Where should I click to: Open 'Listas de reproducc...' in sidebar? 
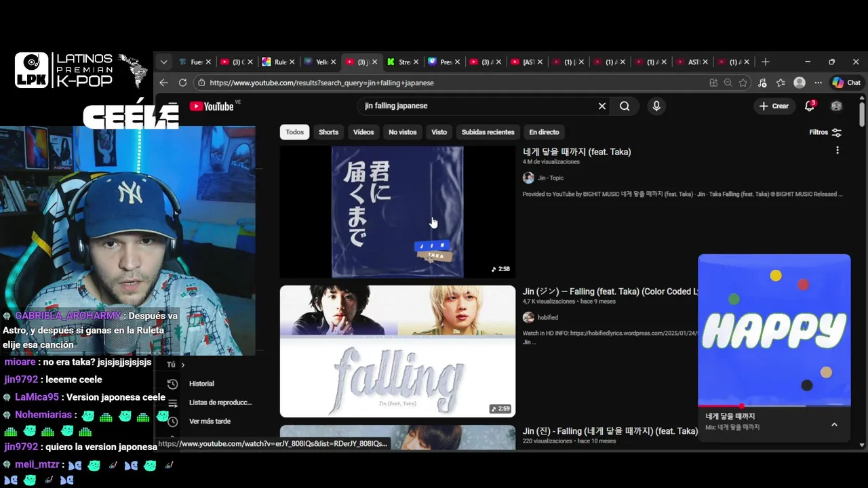click(x=220, y=403)
